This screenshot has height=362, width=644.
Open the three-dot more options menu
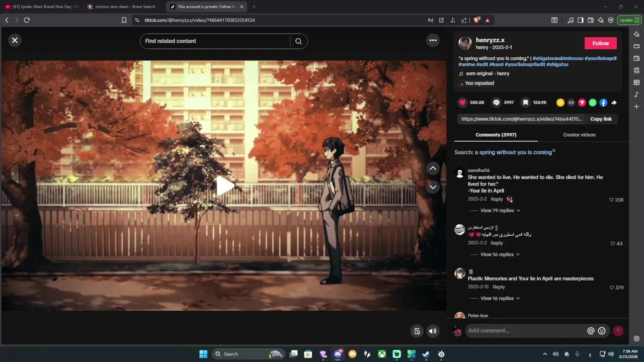[433, 40]
